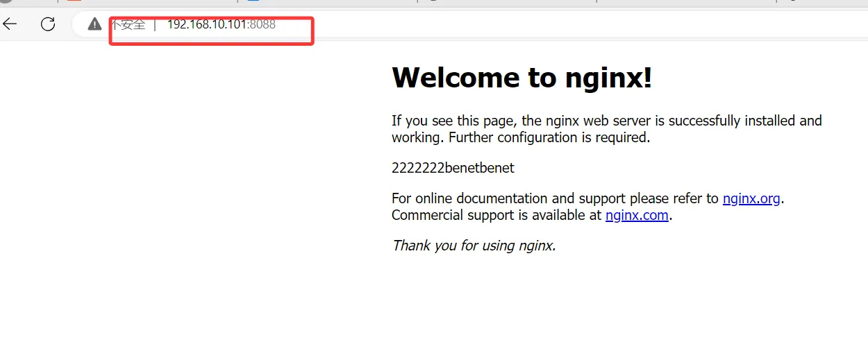The image size is (868, 351).
Task: Open the nginx.org documentation link
Action: (x=751, y=198)
